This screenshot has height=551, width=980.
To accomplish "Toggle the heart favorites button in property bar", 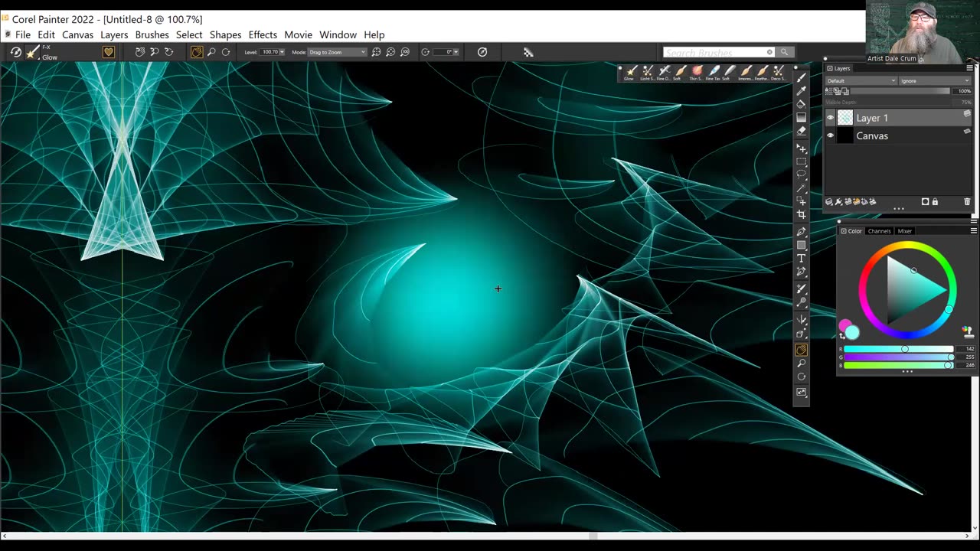I will pyautogui.click(x=109, y=52).
